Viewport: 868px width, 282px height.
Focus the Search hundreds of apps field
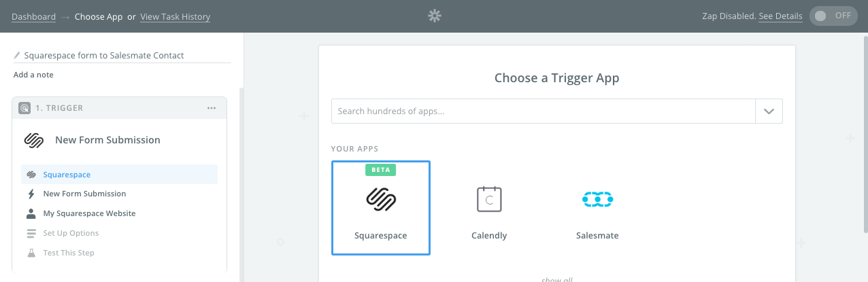coord(543,111)
